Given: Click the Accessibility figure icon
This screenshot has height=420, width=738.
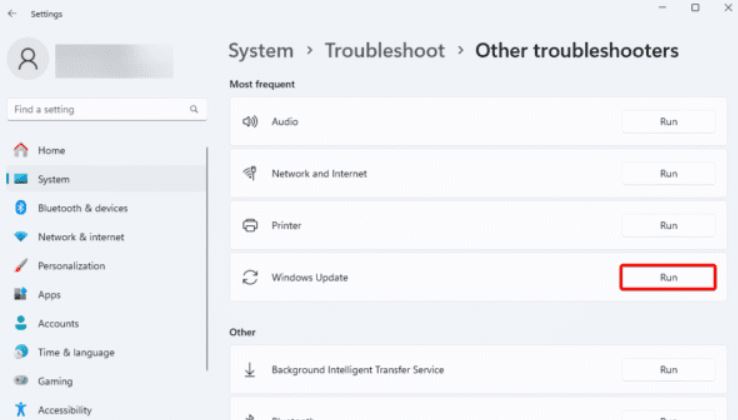Looking at the screenshot, I should (x=21, y=409).
